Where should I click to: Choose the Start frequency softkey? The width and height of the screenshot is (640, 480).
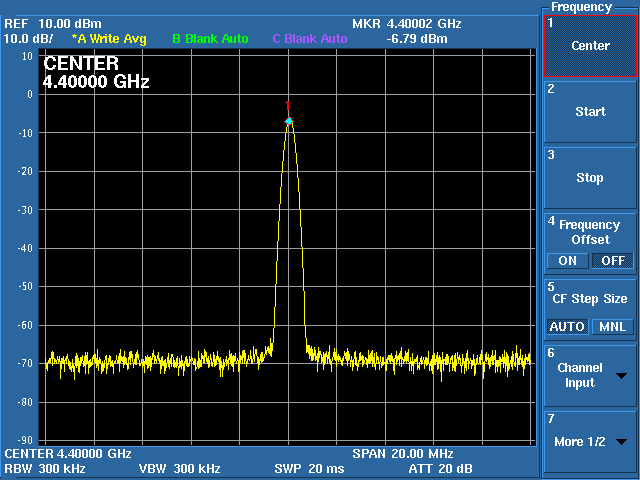tap(590, 111)
